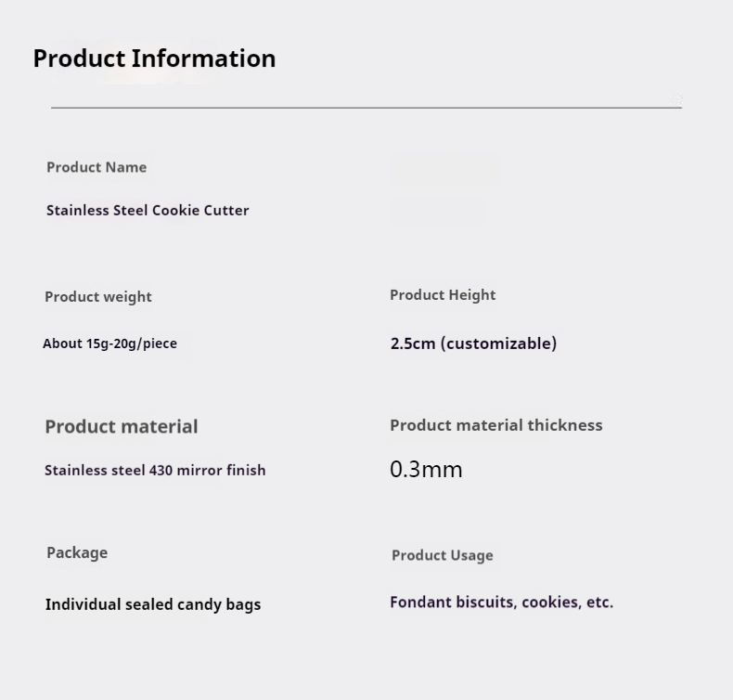Select Stainless steel 430 mirror finish text
This screenshot has height=700, width=733.
[x=155, y=470]
